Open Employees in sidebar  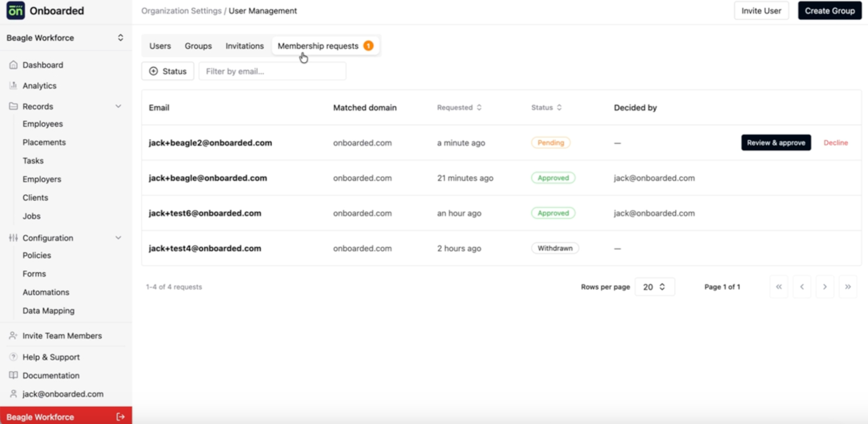pyautogui.click(x=42, y=124)
